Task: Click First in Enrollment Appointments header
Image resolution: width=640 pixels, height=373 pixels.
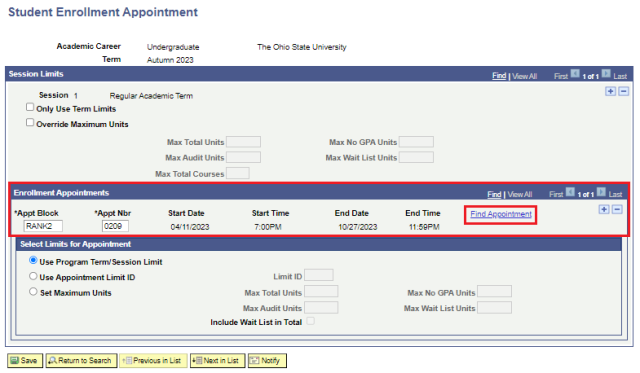Action: tap(556, 195)
